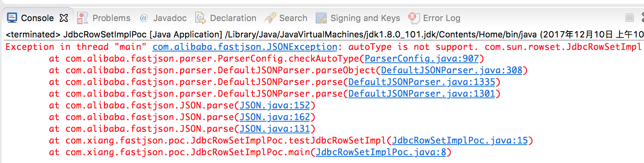Viewport: 644px width, 163px height.
Task: Click the Problems tab icon
Action: [82, 18]
